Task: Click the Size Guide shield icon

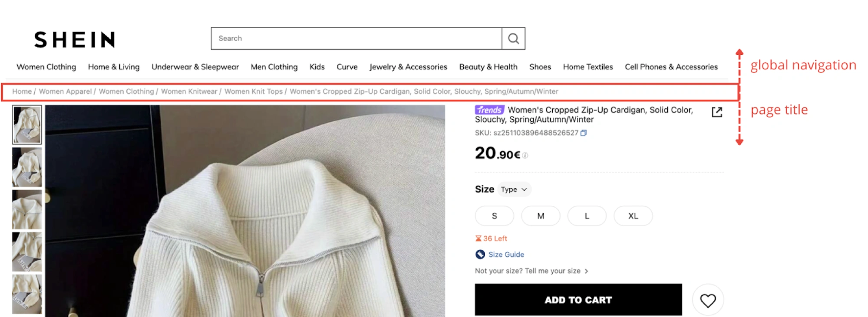Action: [479, 255]
